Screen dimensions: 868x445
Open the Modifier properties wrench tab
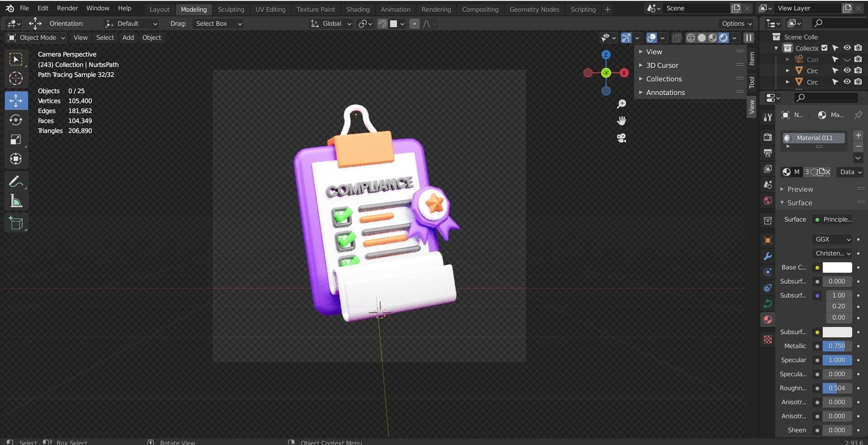pyautogui.click(x=768, y=256)
